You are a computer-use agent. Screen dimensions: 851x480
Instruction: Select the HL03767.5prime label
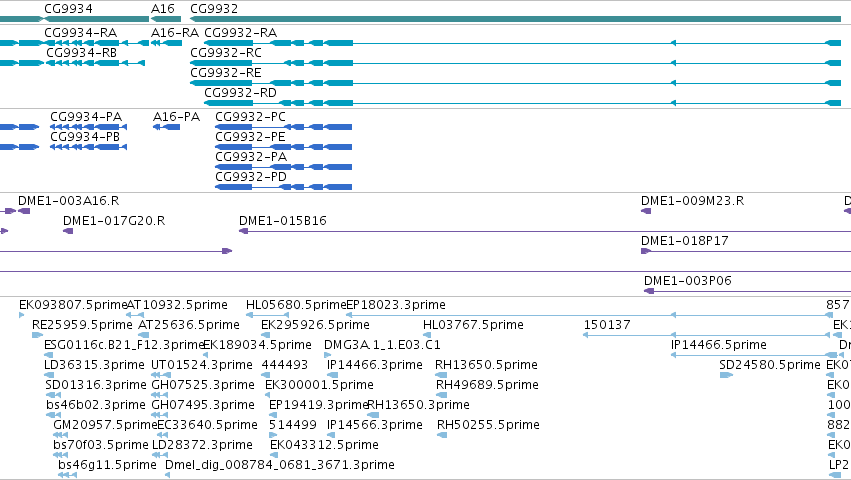click(x=473, y=325)
